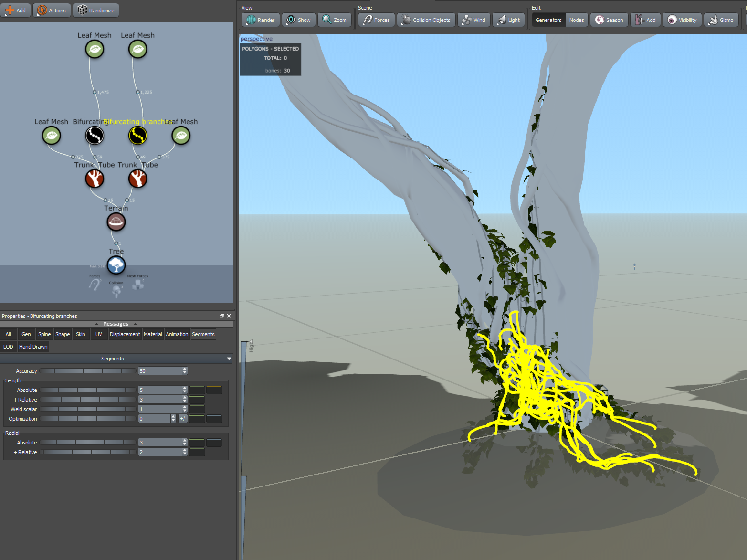Image resolution: width=747 pixels, height=560 pixels.
Task: Select the highlighted Bifurcating branches node
Action: coord(137,135)
